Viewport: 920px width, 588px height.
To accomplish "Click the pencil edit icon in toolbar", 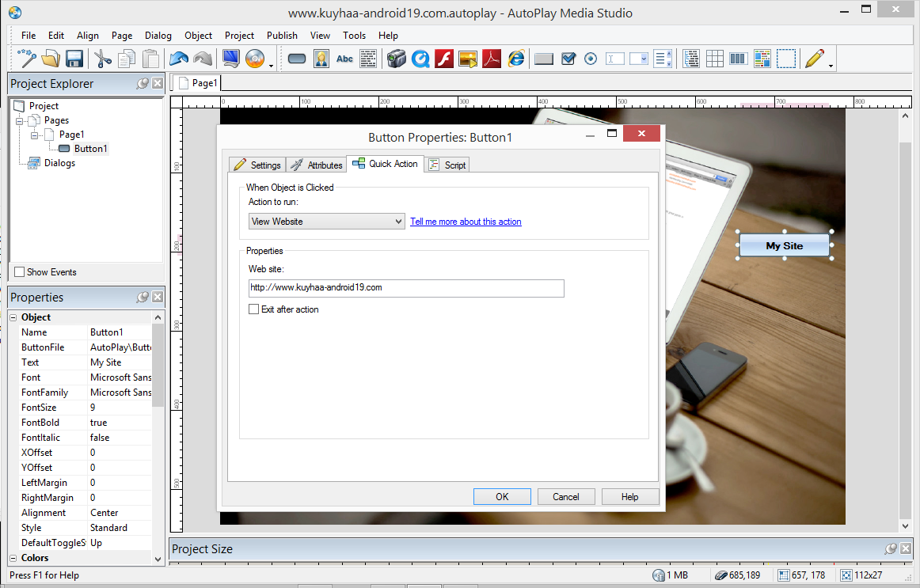I will (815, 59).
